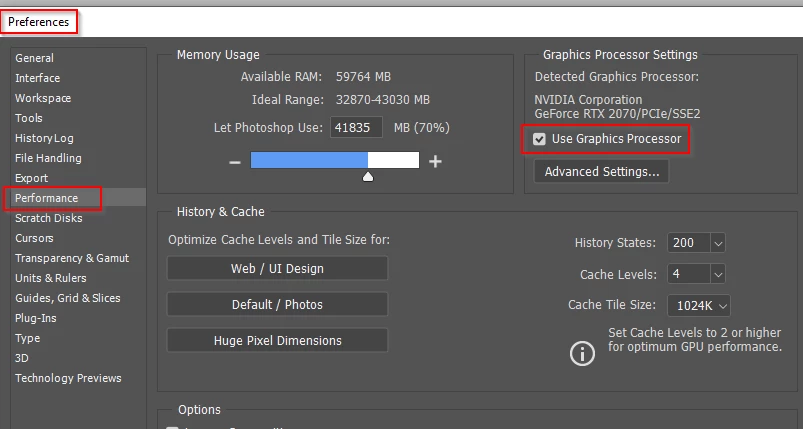Select the Type category
Image resolution: width=803 pixels, height=429 pixels.
coord(28,338)
